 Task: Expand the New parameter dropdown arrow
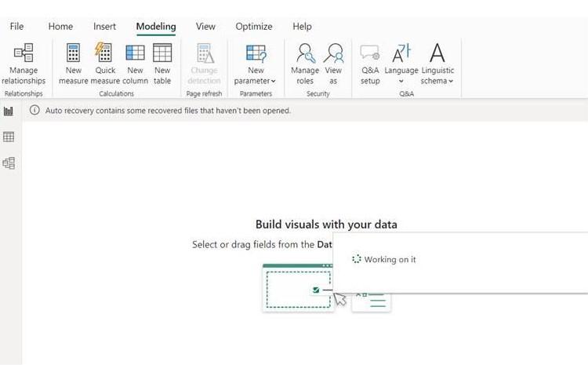point(274,81)
